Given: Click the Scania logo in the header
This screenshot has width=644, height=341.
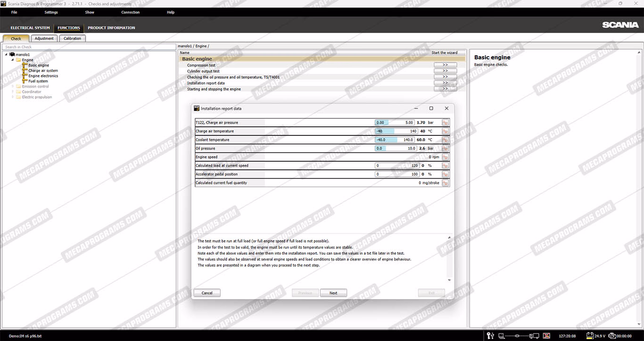Looking at the screenshot, I should 620,25.
